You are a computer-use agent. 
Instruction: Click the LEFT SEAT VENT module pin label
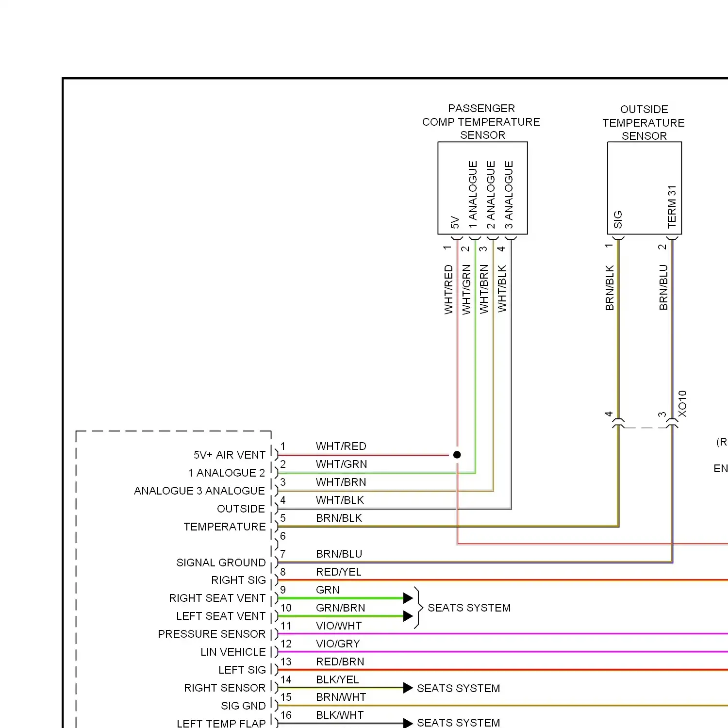coord(221,616)
